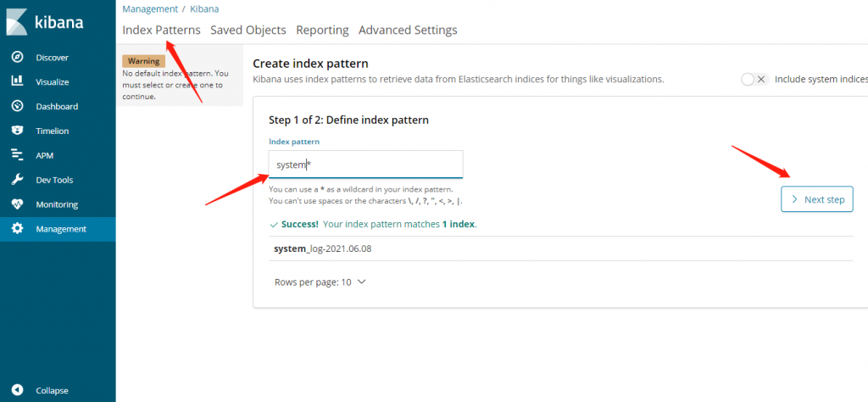
Task: Open Visualize bar chart icon
Action: (17, 81)
